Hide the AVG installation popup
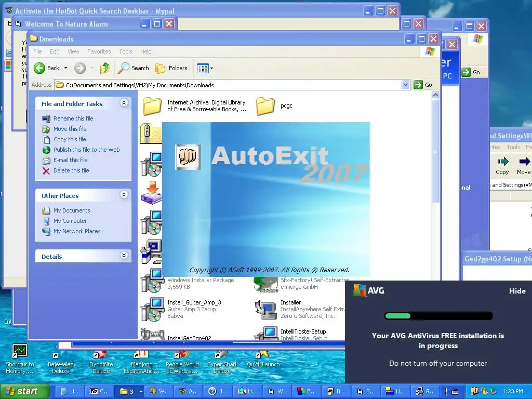Image resolution: width=532 pixels, height=399 pixels. (x=517, y=291)
